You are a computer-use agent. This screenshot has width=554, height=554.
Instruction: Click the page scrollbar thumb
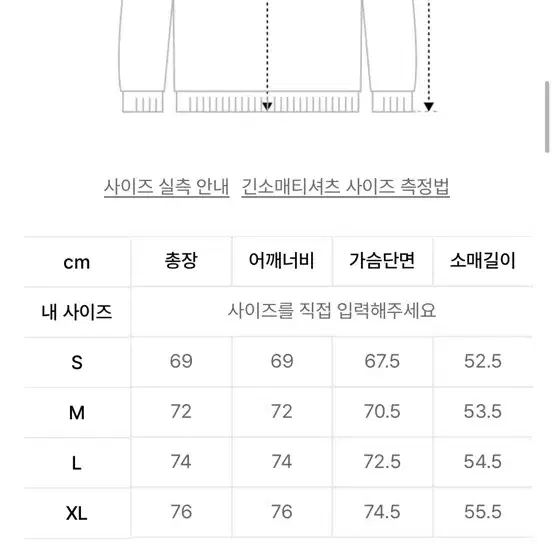pos(547,117)
